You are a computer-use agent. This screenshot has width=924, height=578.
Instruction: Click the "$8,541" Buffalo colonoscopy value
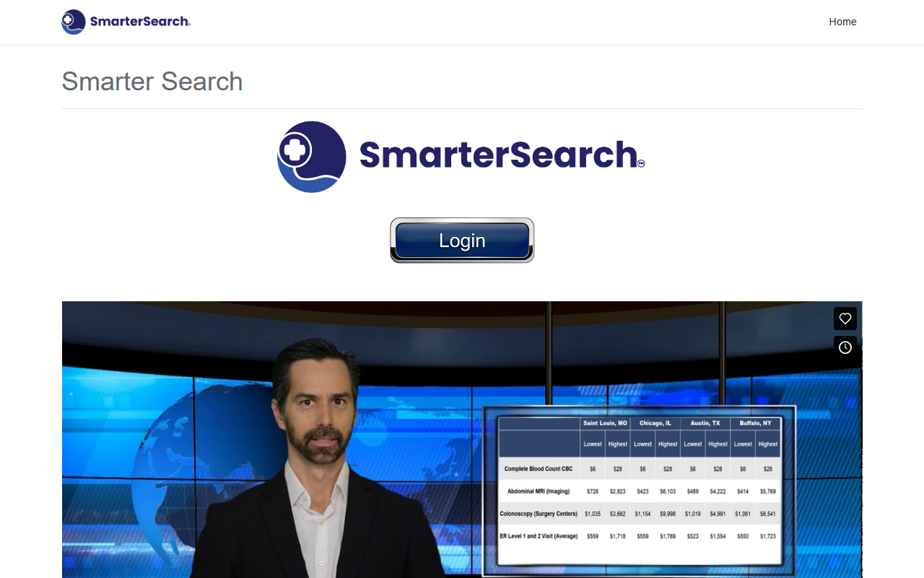click(x=768, y=514)
